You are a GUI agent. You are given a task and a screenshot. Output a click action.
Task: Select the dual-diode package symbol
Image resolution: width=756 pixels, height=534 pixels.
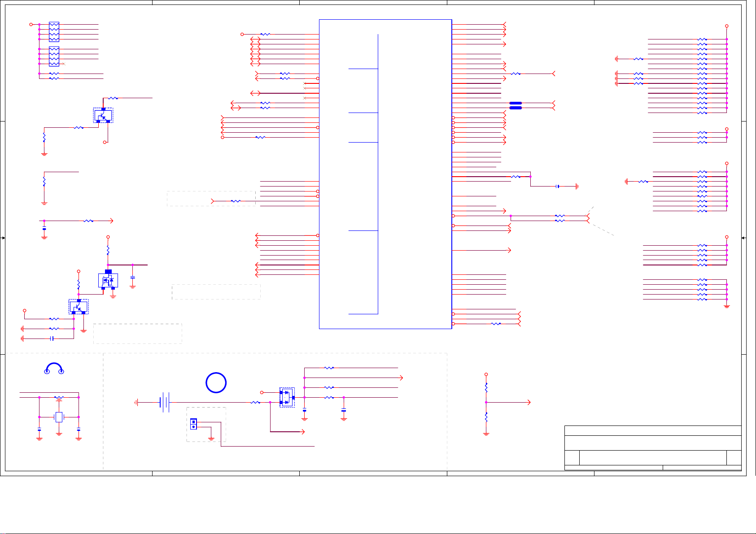pyautogui.click(x=287, y=397)
